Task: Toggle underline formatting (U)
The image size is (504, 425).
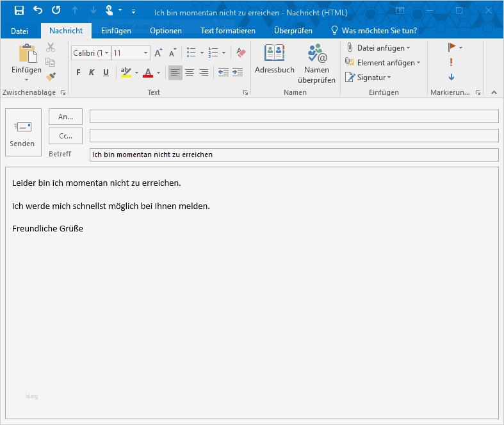Action: [x=106, y=72]
